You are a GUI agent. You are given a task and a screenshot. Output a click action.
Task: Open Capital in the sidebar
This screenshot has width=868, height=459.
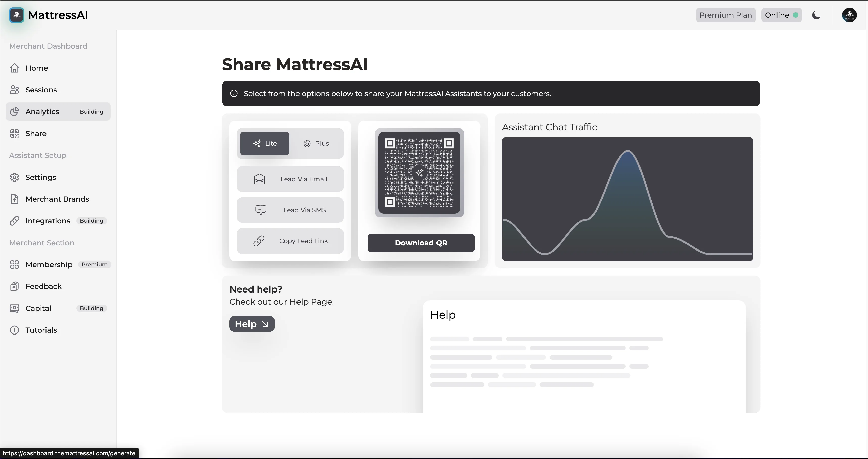58,309
